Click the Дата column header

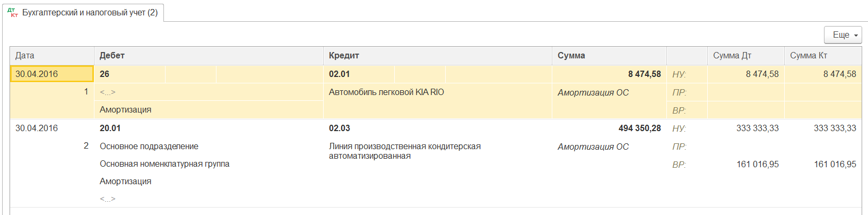(25, 56)
